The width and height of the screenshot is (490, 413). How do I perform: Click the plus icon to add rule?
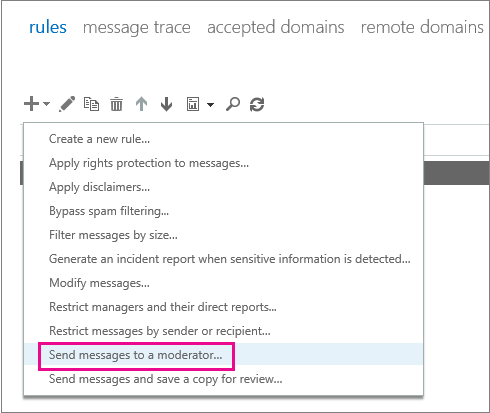coord(32,104)
